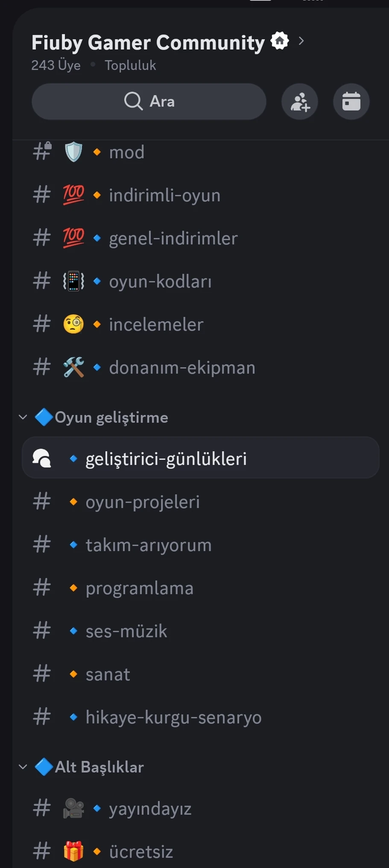Open server details via header chevron

tap(301, 41)
